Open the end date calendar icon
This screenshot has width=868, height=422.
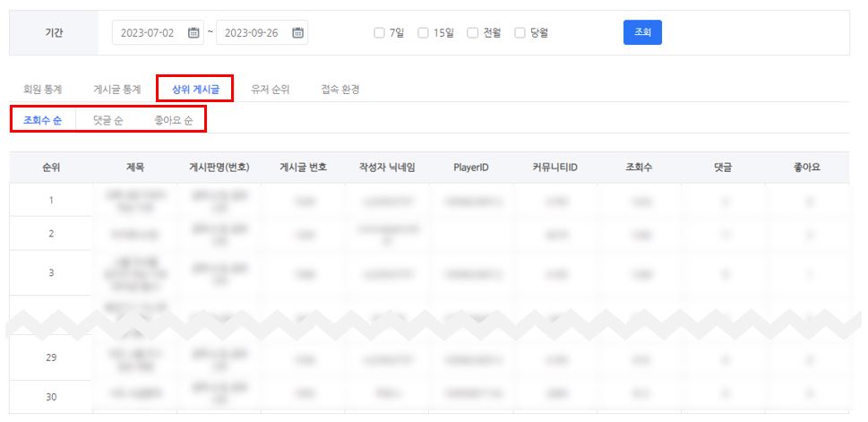click(297, 32)
